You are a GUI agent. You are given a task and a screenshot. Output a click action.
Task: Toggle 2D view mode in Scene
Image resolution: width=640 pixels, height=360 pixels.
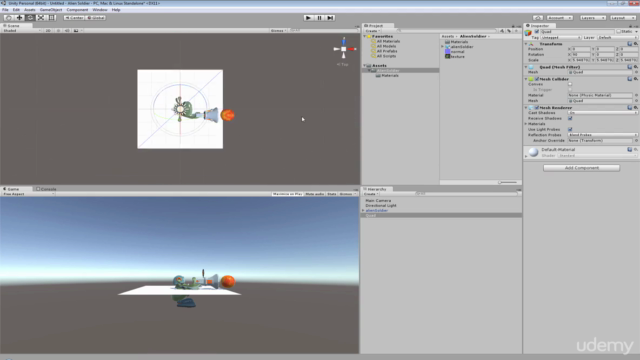coord(48,31)
